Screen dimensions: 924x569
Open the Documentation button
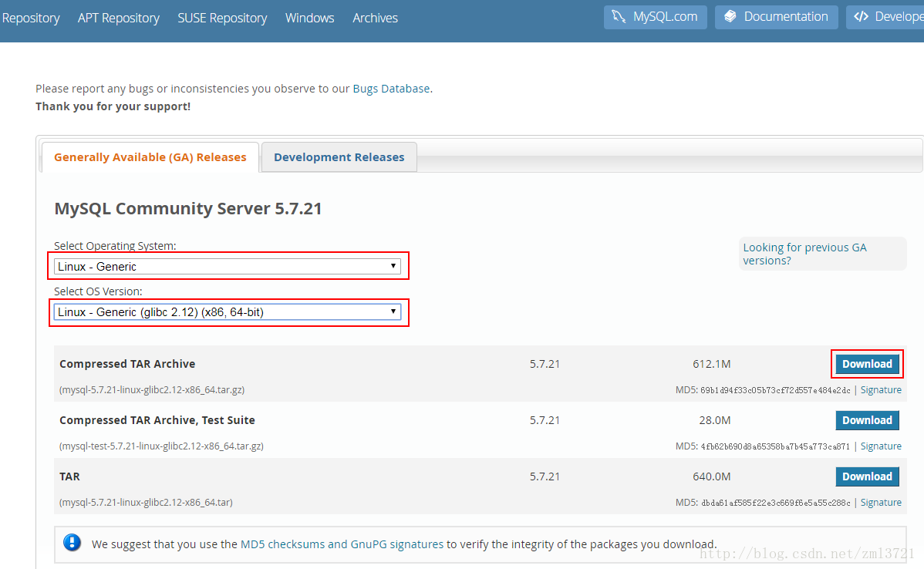pyautogui.click(x=776, y=17)
